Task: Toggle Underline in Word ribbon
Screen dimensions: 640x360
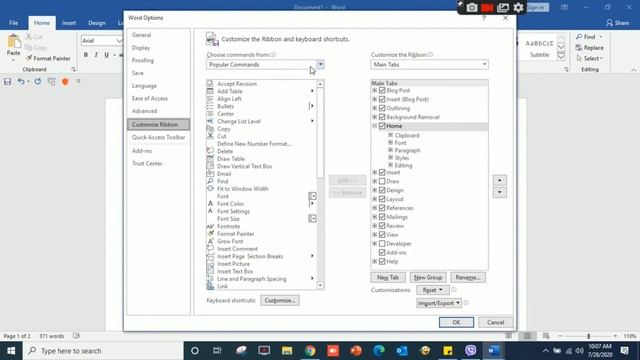Action: 107,55
